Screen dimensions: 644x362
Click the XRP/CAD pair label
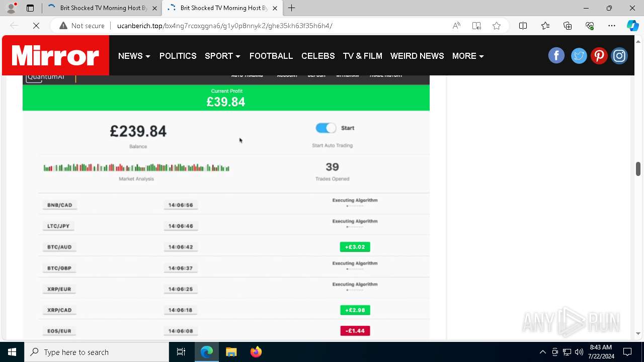click(59, 310)
